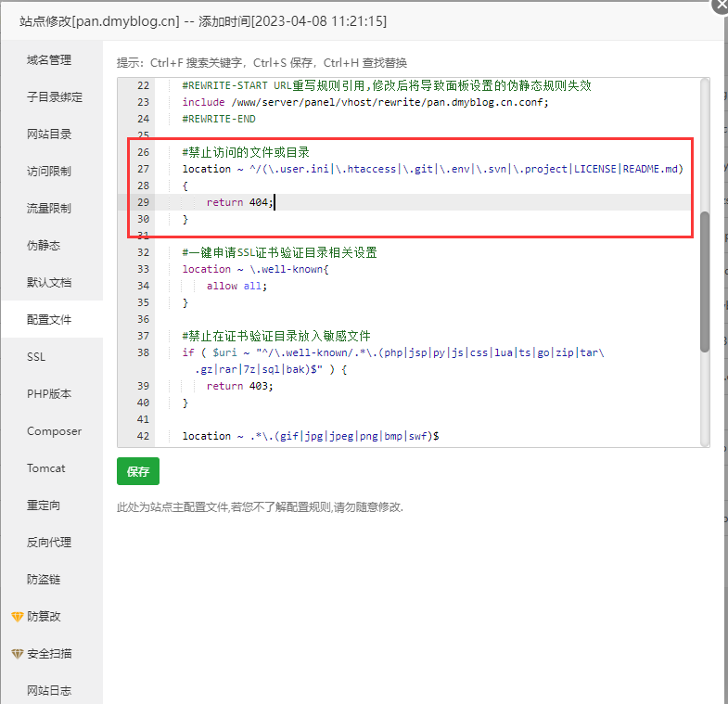Open the 访问限制 menu item
The height and width of the screenshot is (704, 728).
pos(49,172)
